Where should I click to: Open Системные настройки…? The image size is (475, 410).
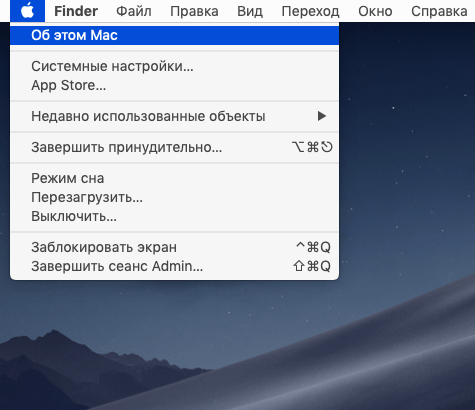click(174, 66)
